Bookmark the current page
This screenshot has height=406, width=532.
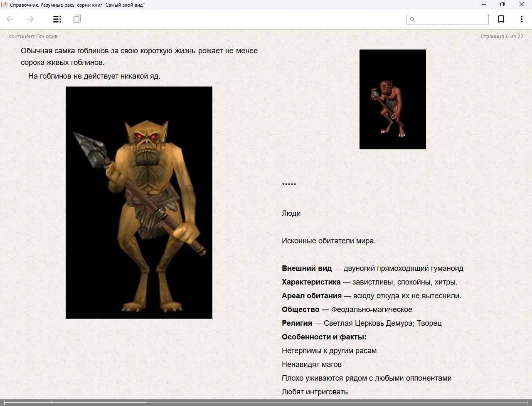pyautogui.click(x=501, y=19)
